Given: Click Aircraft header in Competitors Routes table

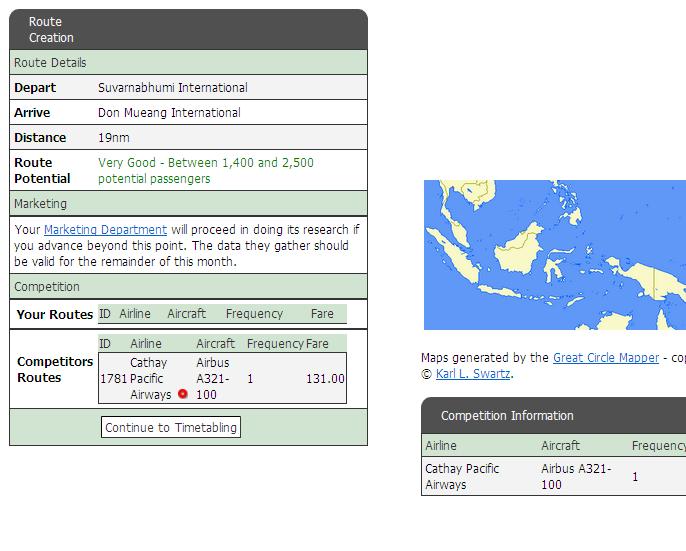Looking at the screenshot, I should [215, 344].
